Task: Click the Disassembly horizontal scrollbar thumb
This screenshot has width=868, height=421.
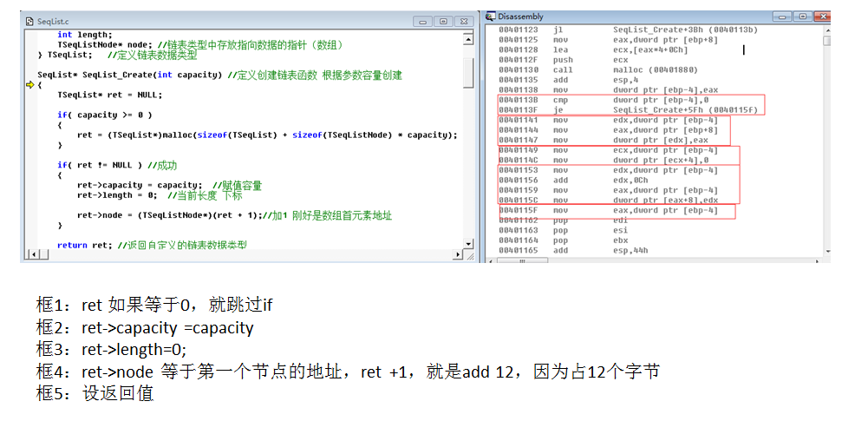Action: [x=521, y=260]
